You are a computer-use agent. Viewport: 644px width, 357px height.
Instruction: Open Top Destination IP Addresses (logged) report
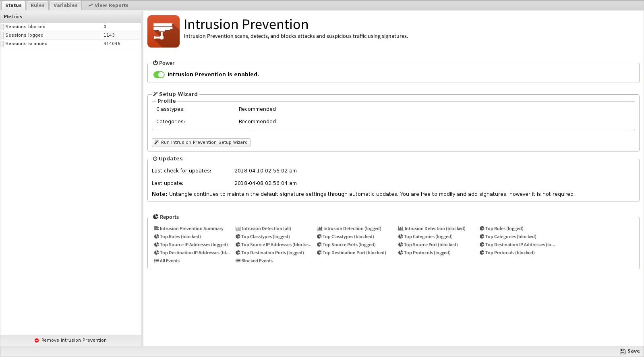tap(517, 245)
